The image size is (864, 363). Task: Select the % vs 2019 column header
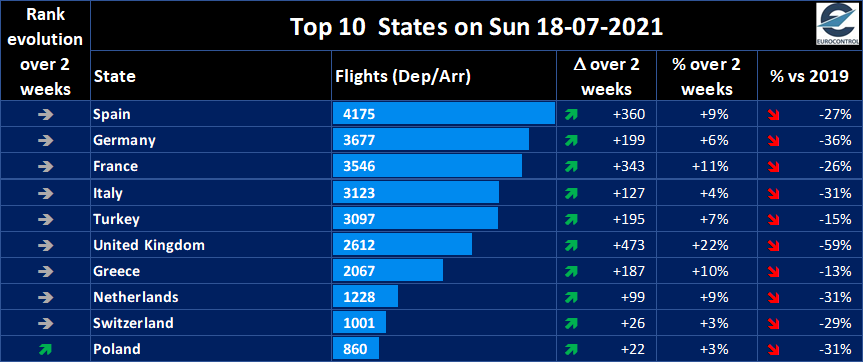pyautogui.click(x=809, y=76)
